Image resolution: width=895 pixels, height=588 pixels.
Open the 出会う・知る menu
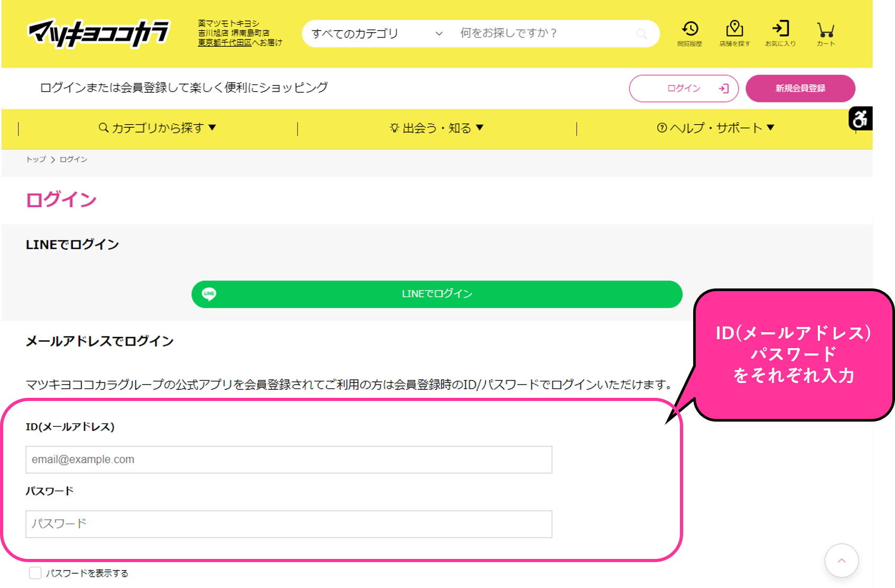click(436, 127)
